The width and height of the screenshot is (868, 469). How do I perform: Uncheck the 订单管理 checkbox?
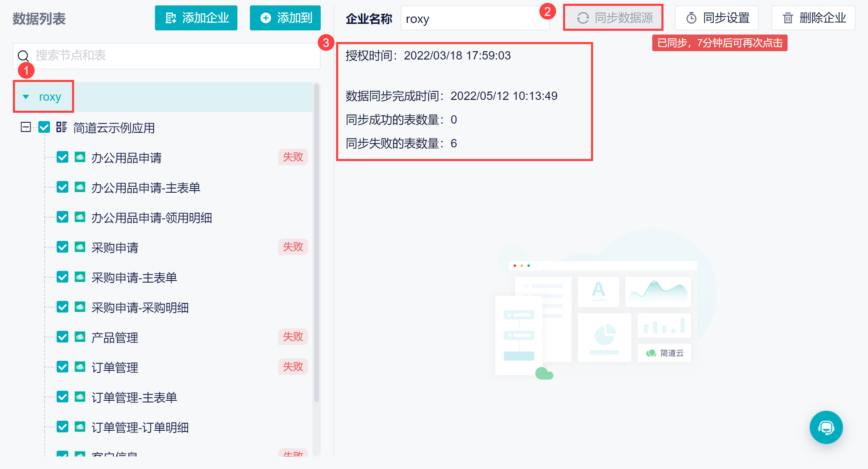tap(62, 367)
